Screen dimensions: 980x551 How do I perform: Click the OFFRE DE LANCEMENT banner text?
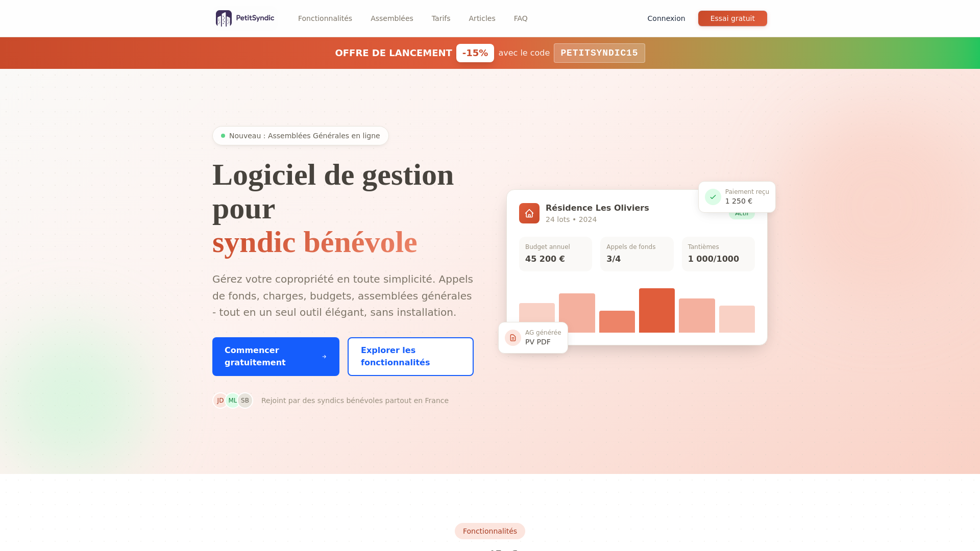pos(394,53)
